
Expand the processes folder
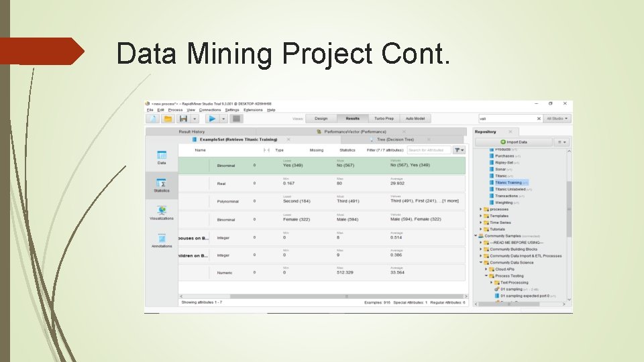pyautogui.click(x=480, y=209)
